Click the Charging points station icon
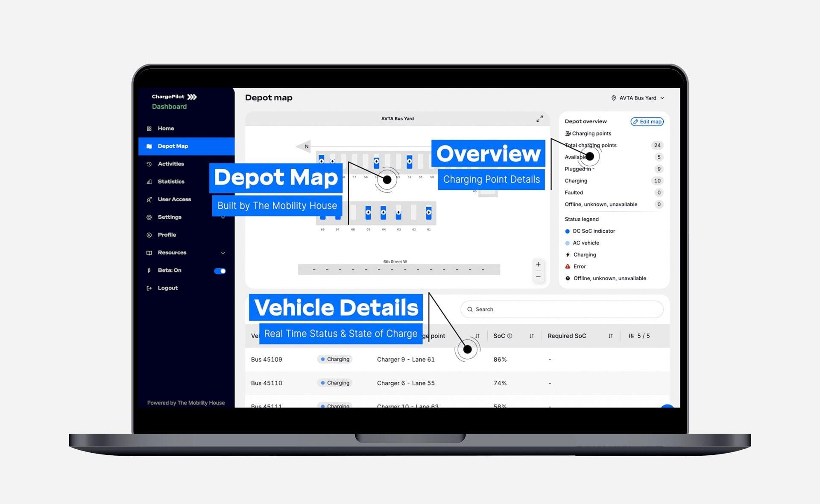This screenshot has height=504, width=820. tap(568, 134)
